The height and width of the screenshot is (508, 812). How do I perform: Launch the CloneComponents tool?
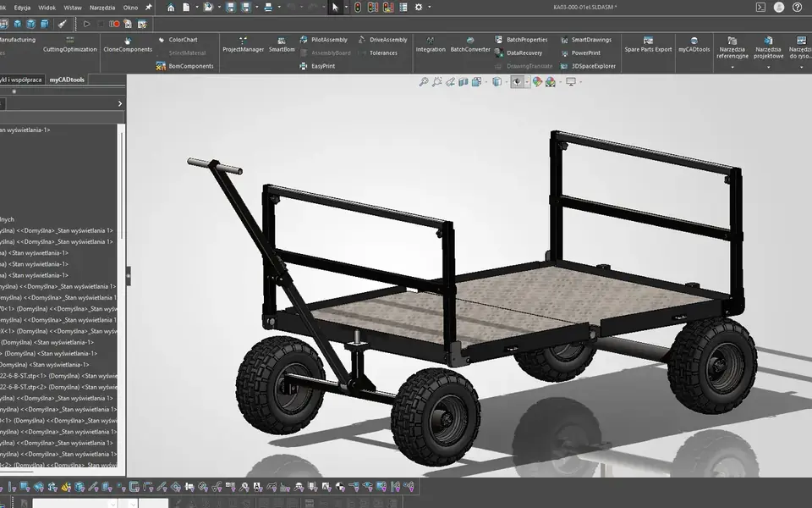pos(128,45)
